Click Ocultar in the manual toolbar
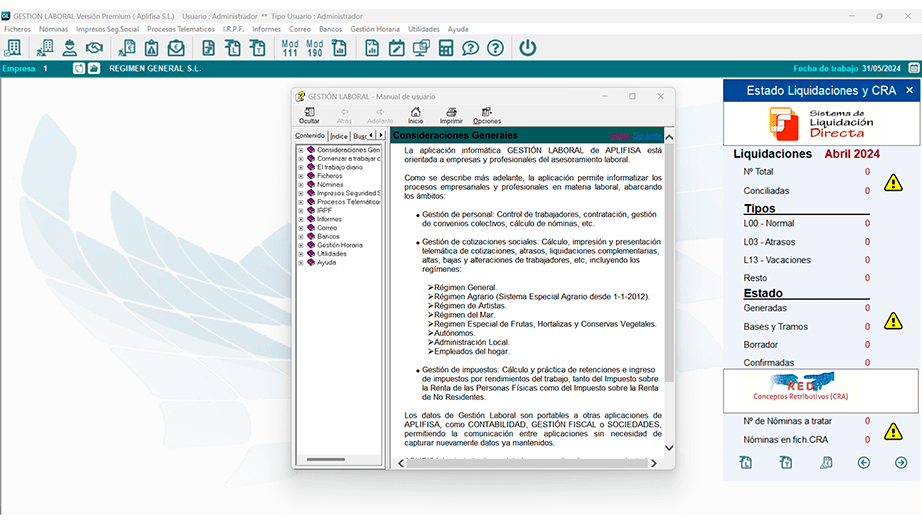This screenshot has width=922, height=524. 309,115
